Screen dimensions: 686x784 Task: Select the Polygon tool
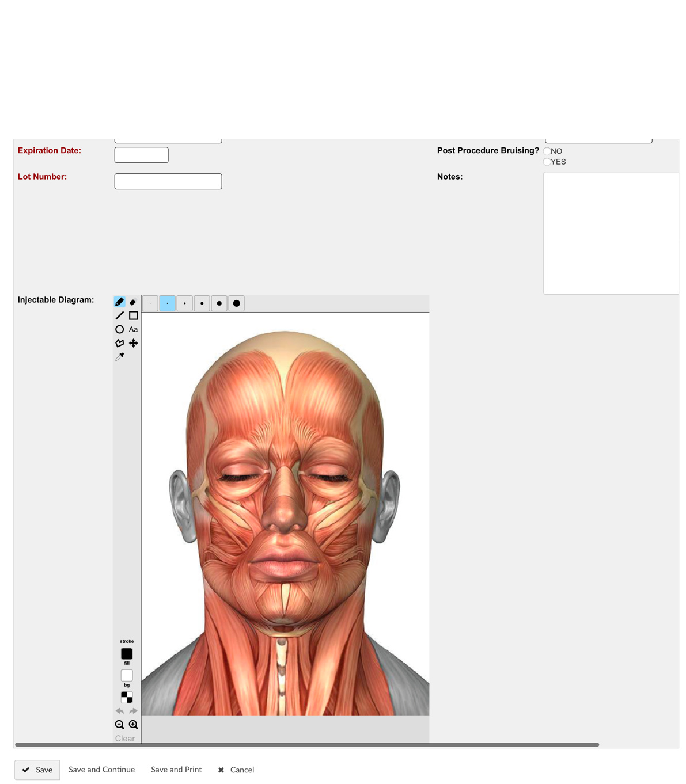[119, 343]
